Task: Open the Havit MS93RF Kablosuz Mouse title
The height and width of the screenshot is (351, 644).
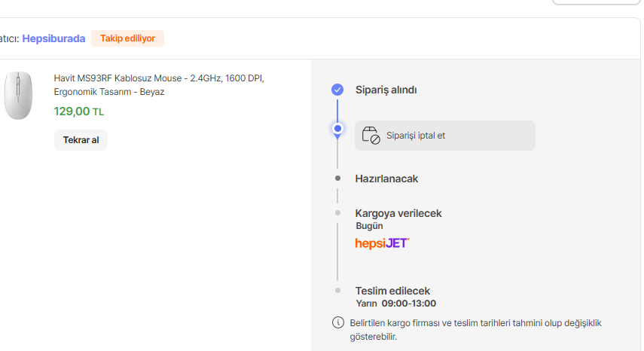Action: [159, 85]
